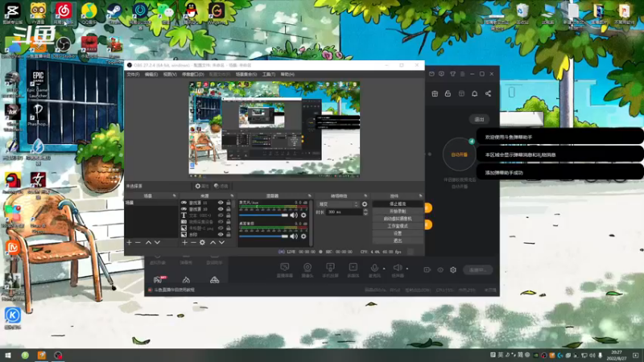The width and height of the screenshot is (644, 362).
Task: Adjust the transition duration stepper arrows
Action: pyautogui.click(x=365, y=212)
